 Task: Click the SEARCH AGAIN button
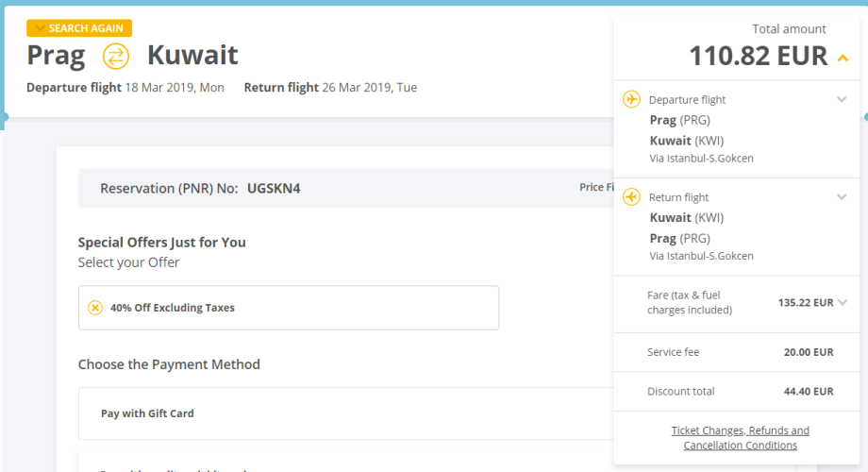pos(79,28)
